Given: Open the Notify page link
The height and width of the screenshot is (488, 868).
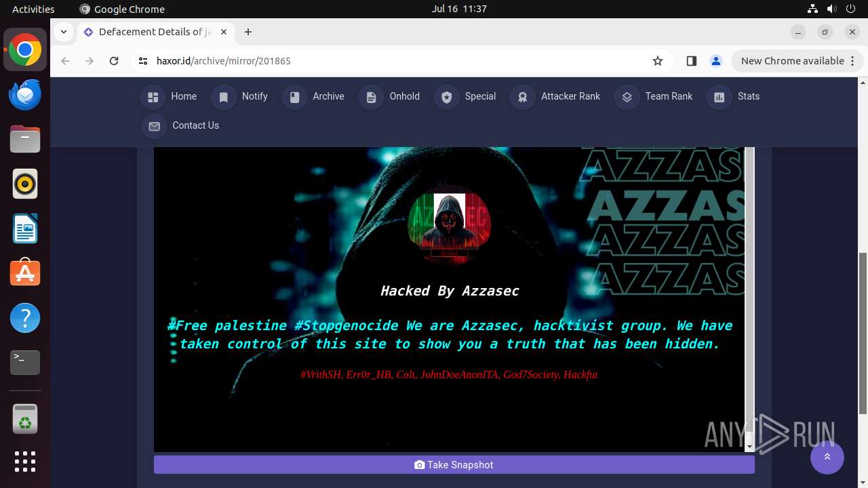Looking at the screenshot, I should click(x=255, y=96).
